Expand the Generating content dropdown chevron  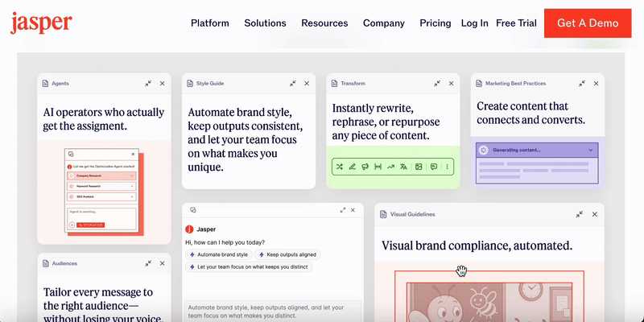(x=591, y=151)
